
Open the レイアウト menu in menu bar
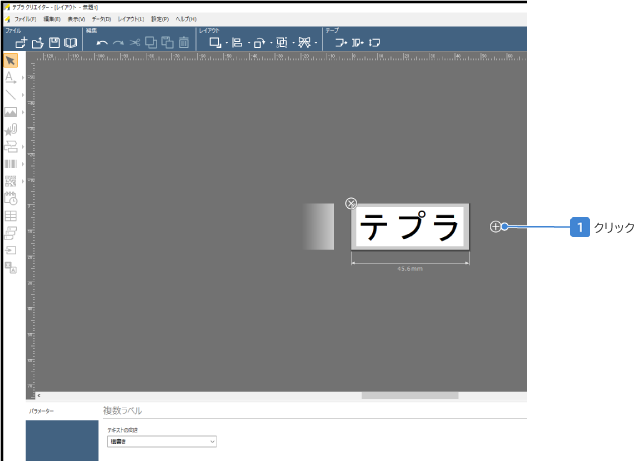point(131,19)
